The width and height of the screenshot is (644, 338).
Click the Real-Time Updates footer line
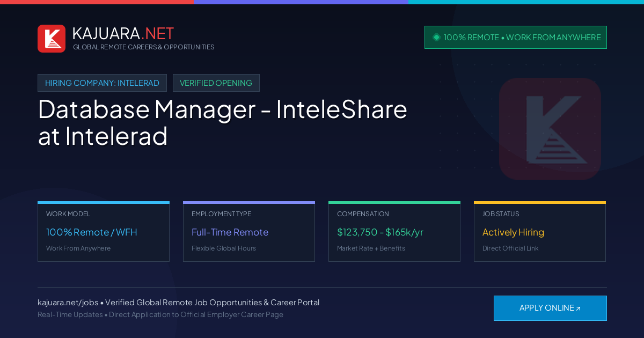coord(160,314)
